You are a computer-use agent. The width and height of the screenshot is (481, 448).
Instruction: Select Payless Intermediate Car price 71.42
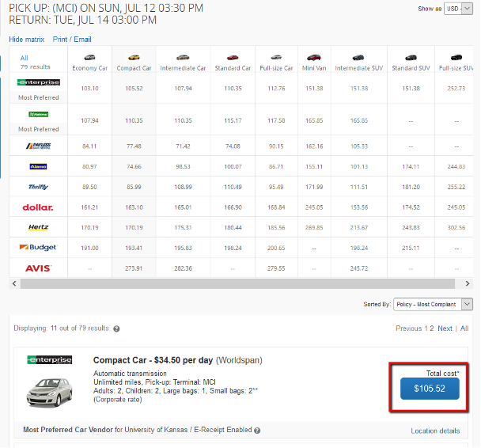pyautogui.click(x=183, y=146)
